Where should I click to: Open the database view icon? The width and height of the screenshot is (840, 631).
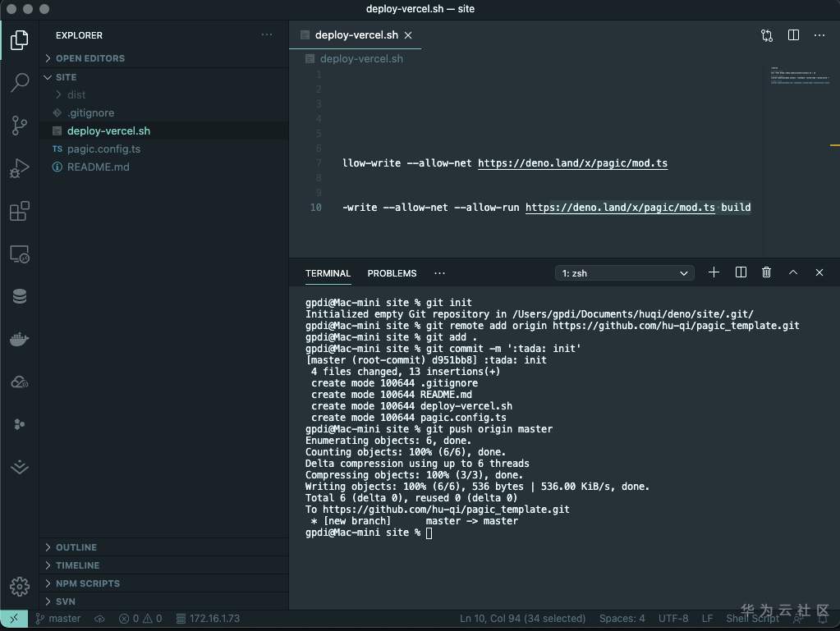pos(19,296)
